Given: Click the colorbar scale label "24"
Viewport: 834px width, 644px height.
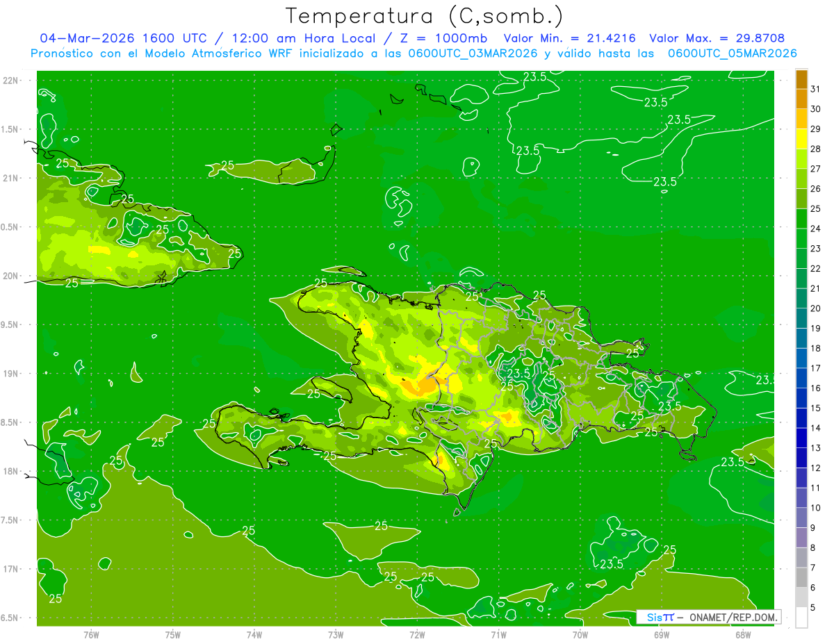Looking at the screenshot, I should click(x=816, y=229).
